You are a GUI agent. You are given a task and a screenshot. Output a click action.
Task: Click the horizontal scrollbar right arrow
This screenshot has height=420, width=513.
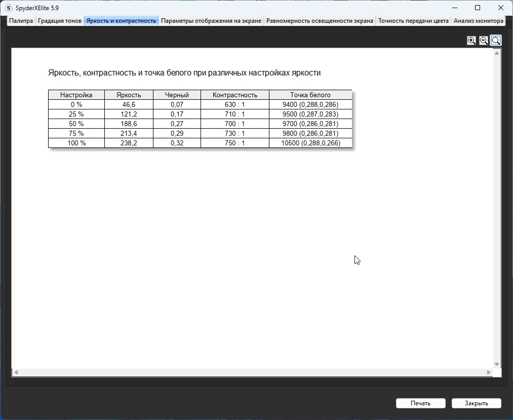[489, 372]
